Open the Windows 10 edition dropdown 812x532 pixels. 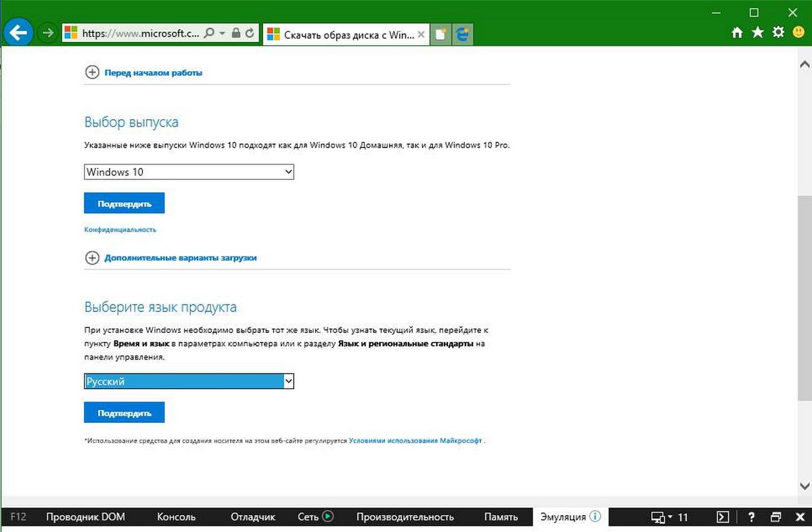(189, 172)
